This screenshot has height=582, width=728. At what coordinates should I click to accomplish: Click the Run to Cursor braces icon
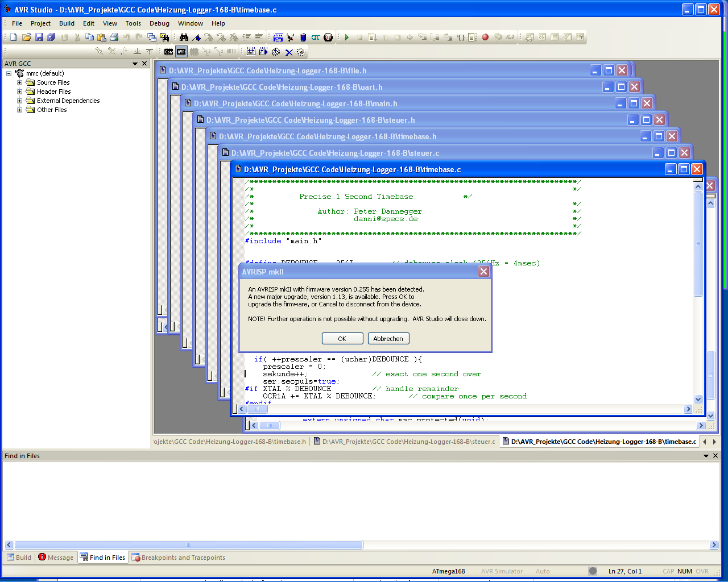click(461, 37)
